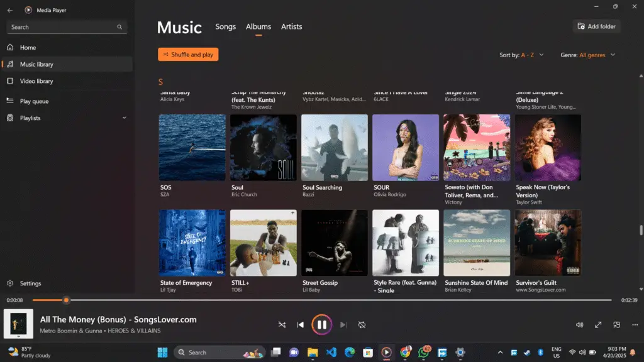The image size is (644, 362).
Task: Click the Lil Baby artist text
Action: (x=311, y=290)
